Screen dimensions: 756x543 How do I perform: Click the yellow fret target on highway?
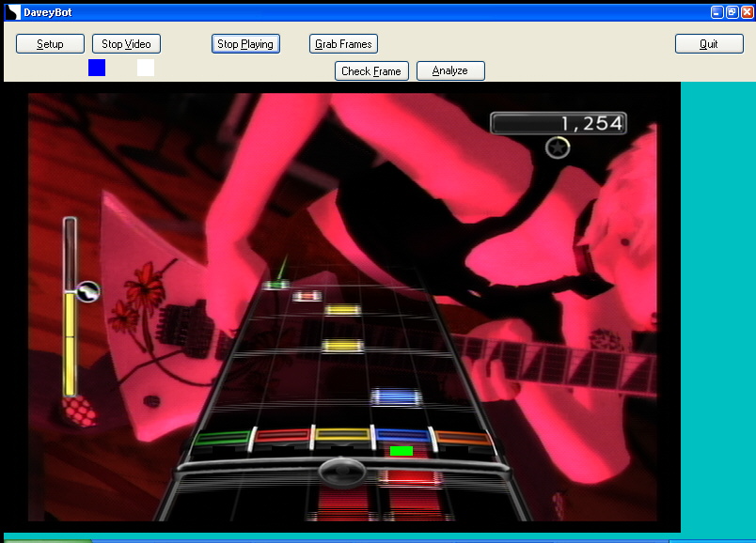point(342,435)
